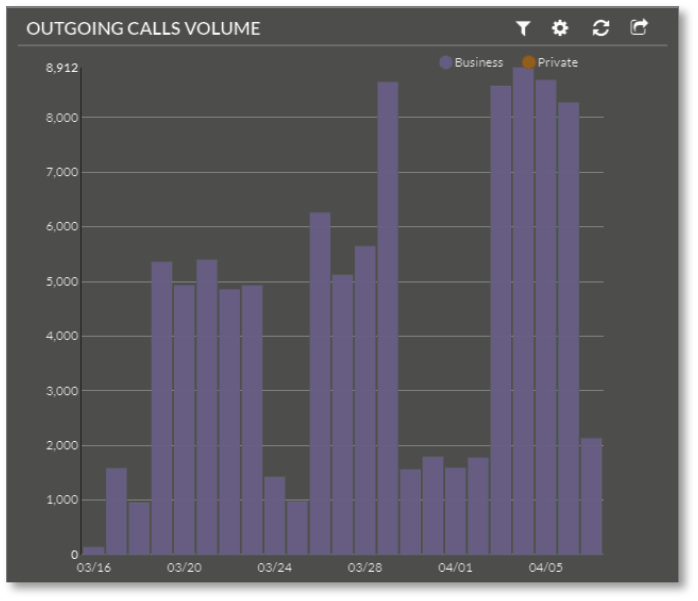Click the bar above the 03/20 label
698x601 pixels.
(184, 420)
